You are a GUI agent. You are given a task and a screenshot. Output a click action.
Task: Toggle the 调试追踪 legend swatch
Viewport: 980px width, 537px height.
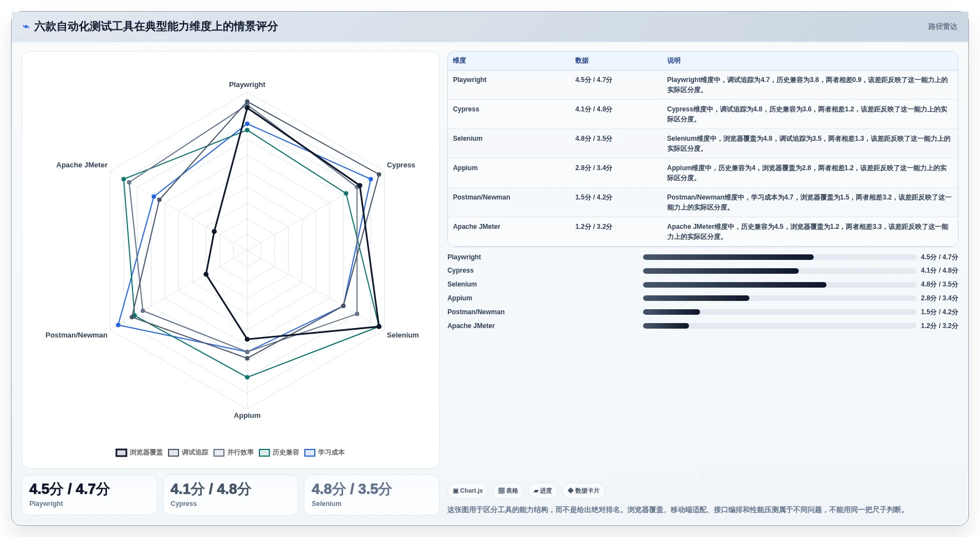click(173, 453)
